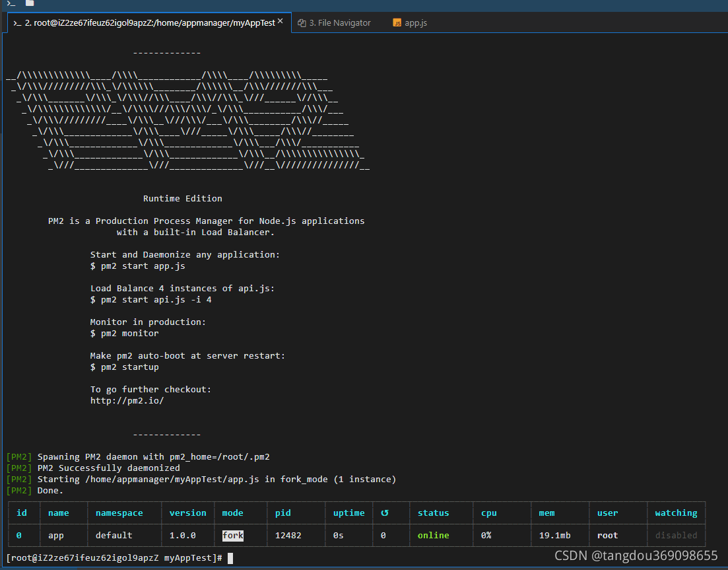The width and height of the screenshot is (728, 570).
Task: Close the root terminal session tab
Action: click(x=281, y=22)
